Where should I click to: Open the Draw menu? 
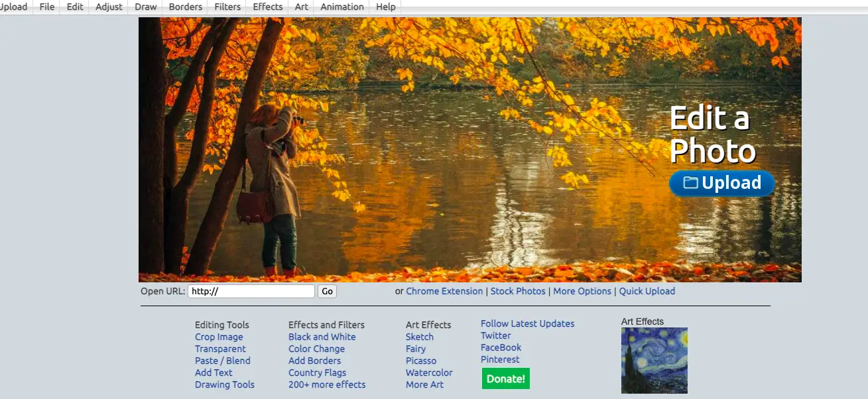[146, 7]
